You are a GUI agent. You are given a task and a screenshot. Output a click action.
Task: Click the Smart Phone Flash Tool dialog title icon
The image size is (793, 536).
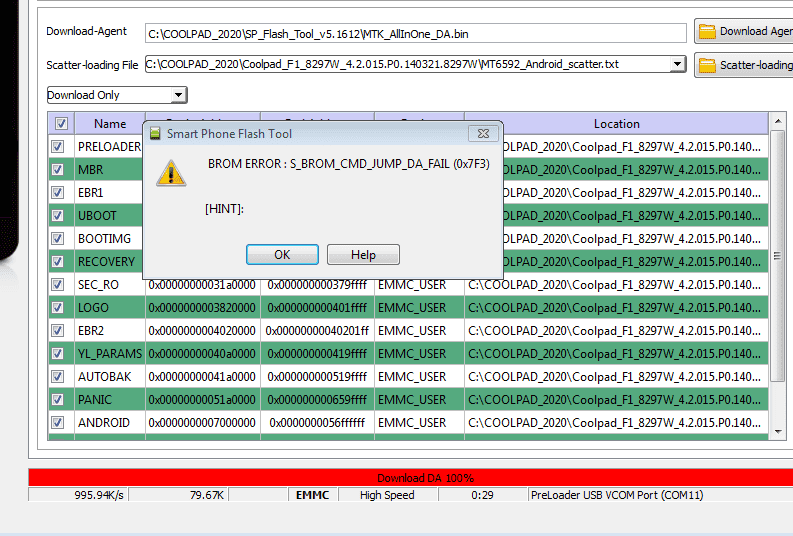[155, 133]
